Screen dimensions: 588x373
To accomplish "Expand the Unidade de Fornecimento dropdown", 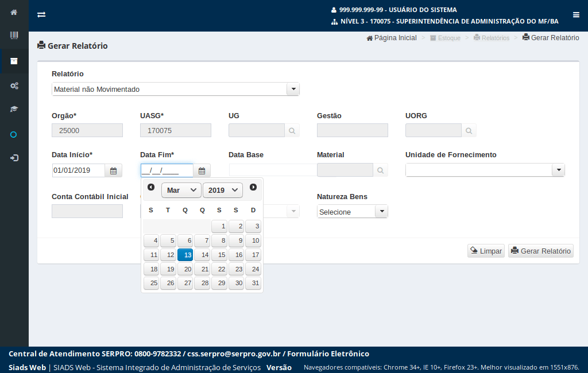I will point(558,170).
